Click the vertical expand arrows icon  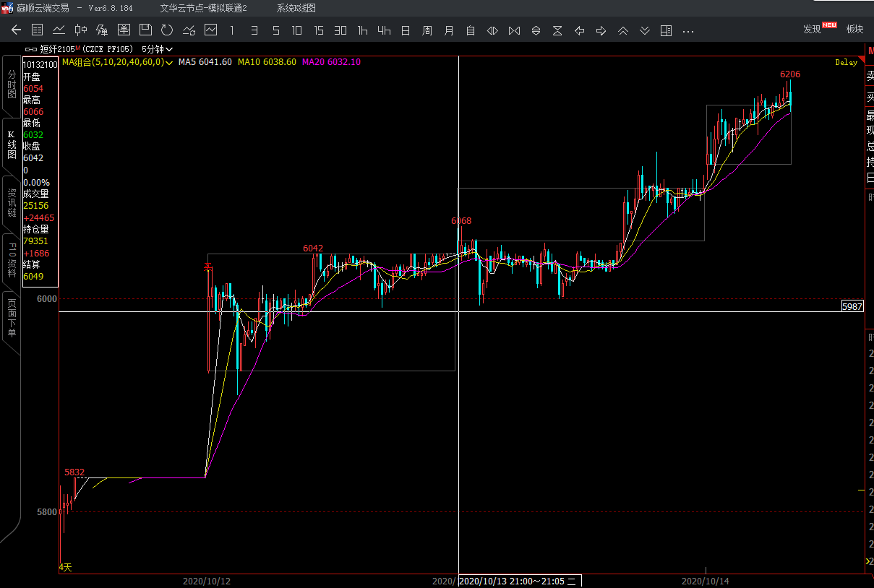pyautogui.click(x=536, y=30)
